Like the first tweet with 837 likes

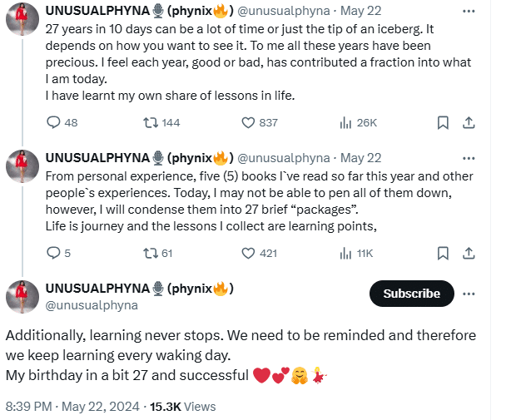(x=247, y=122)
